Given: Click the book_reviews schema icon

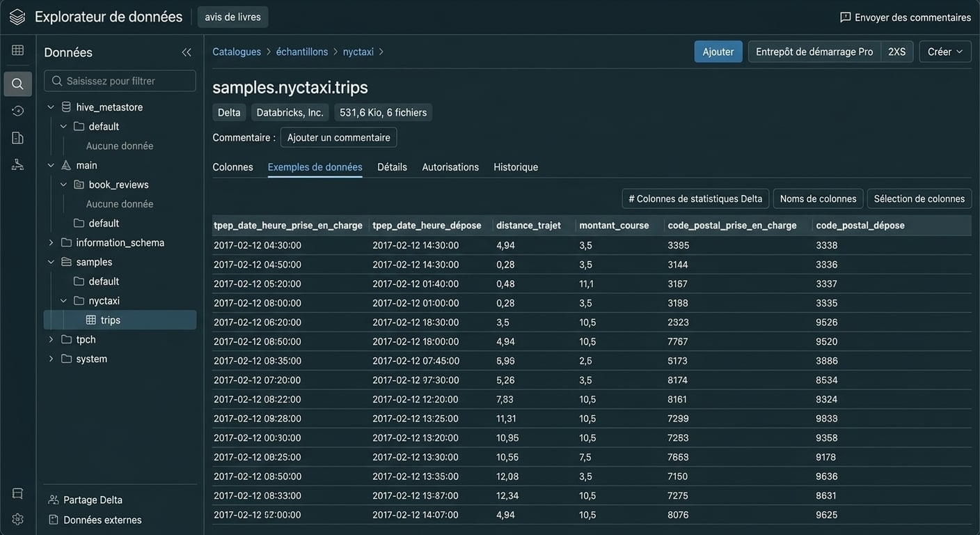Looking at the screenshot, I should 79,185.
